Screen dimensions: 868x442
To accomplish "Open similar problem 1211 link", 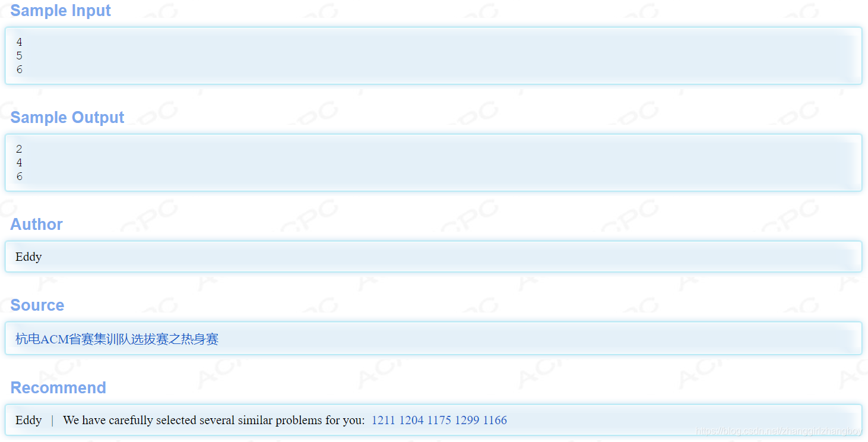I will click(x=383, y=421).
